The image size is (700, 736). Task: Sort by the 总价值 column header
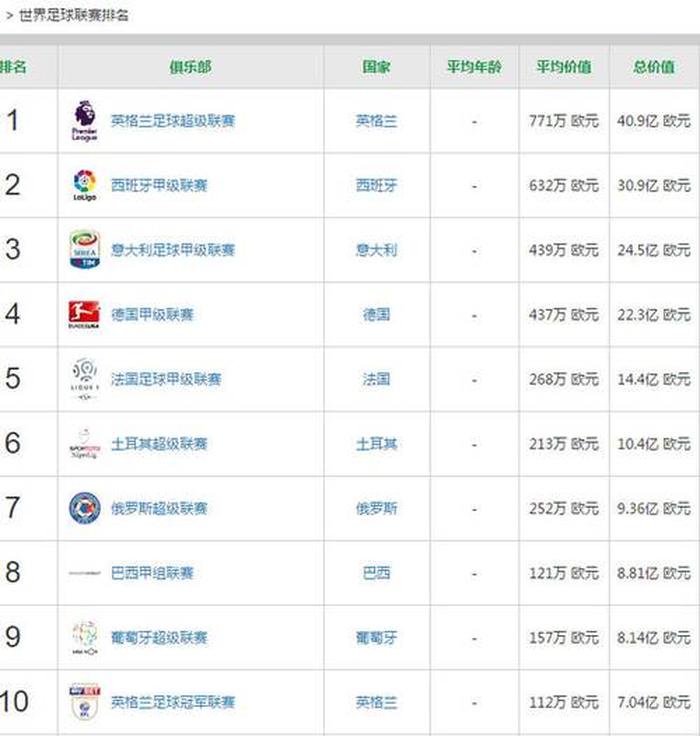point(653,67)
